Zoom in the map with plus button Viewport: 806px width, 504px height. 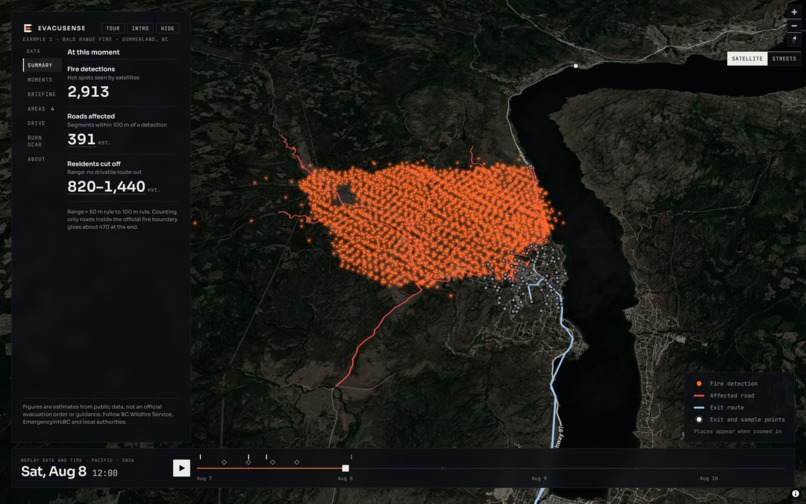[x=794, y=12]
